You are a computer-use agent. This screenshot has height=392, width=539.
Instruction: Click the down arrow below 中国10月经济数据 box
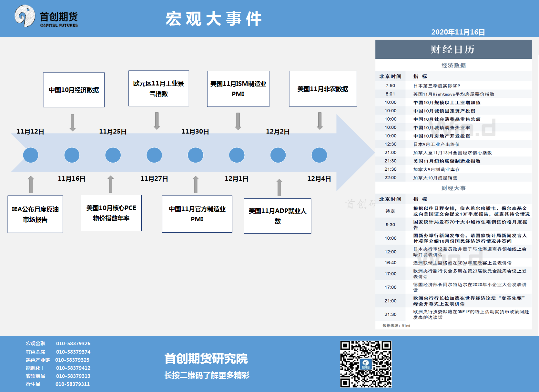coord(73,122)
